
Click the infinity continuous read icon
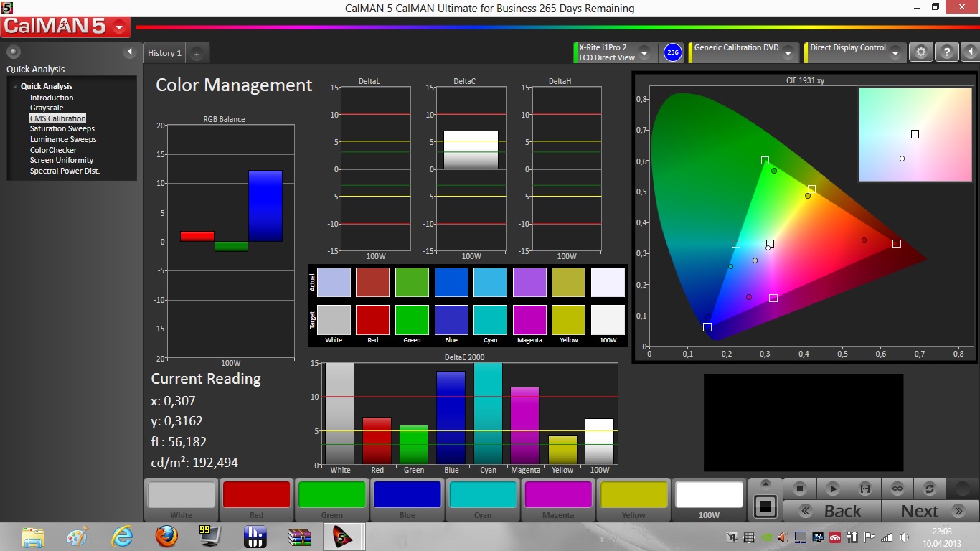[897, 489]
